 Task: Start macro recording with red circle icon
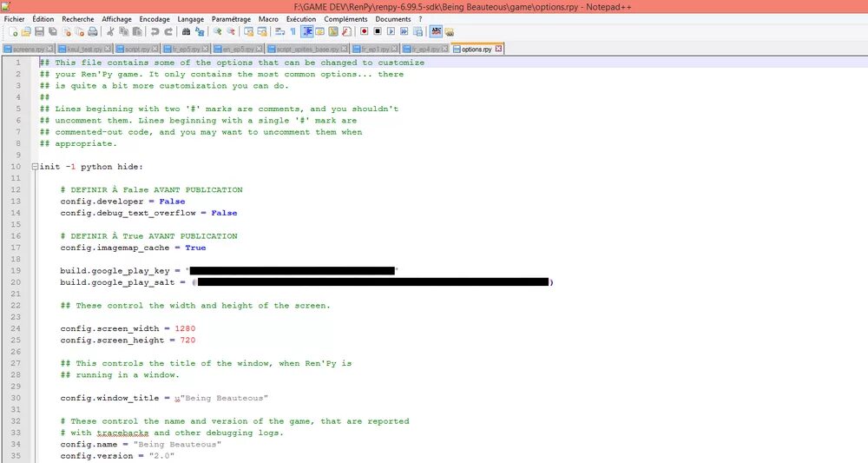tap(365, 31)
